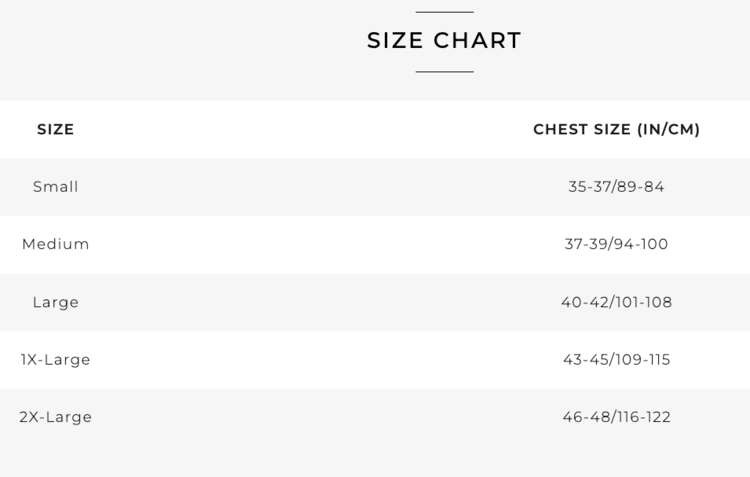Click the 40-42/101-108 chest measurement
The image size is (750, 477).
coord(616,302)
